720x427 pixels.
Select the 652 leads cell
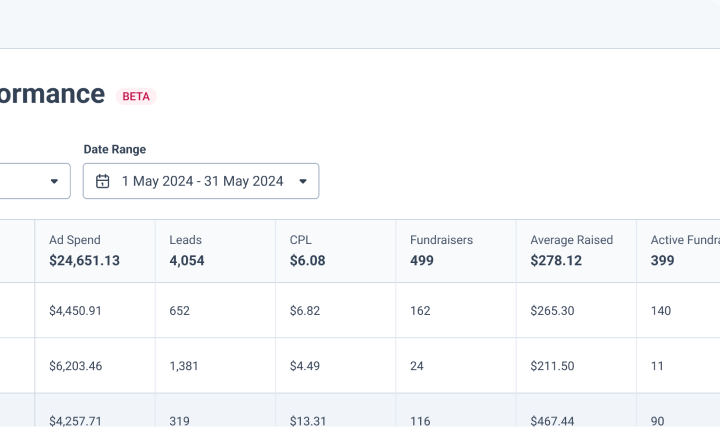(180, 311)
